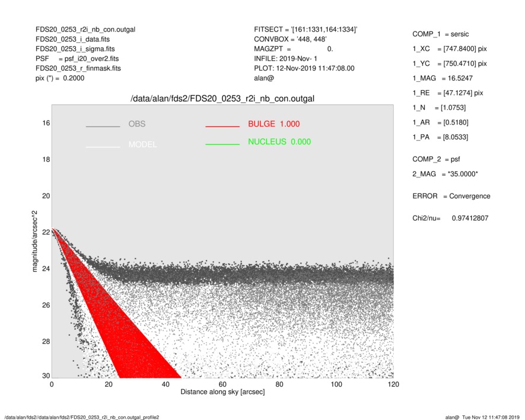This screenshot has width=525, height=420.
Task: Click the y-axis tick label '30'
Action: click(46, 376)
